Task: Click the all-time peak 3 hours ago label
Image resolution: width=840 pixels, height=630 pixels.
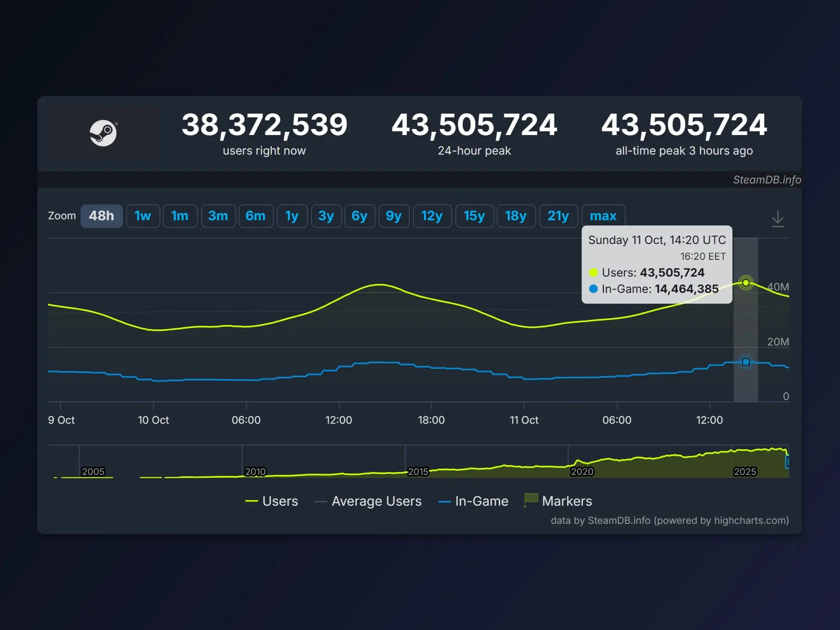Action: [684, 151]
